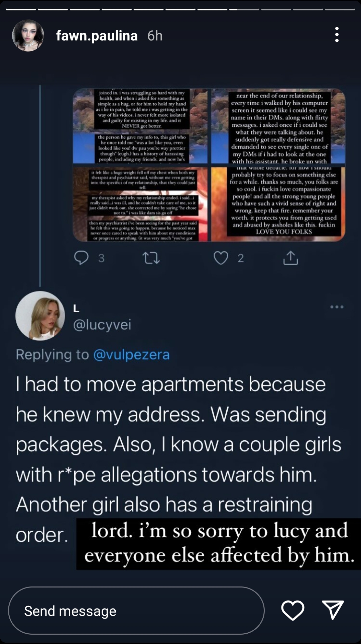Tap the last story progress segment
Viewport: 361px width, 644px height.
tap(340, 9)
